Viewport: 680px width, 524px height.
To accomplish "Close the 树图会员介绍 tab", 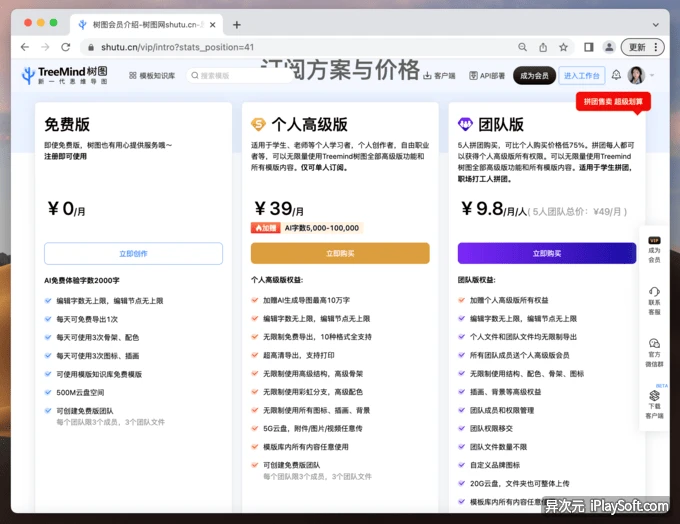I will 212,25.
